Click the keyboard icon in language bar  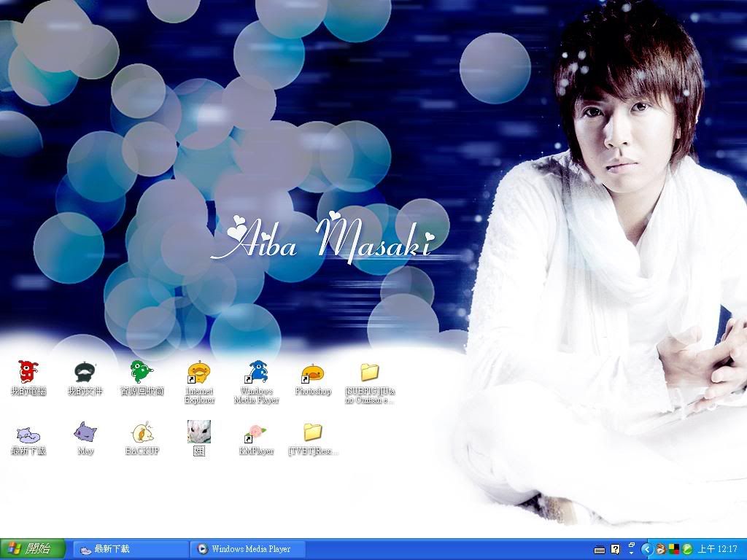tap(600, 549)
